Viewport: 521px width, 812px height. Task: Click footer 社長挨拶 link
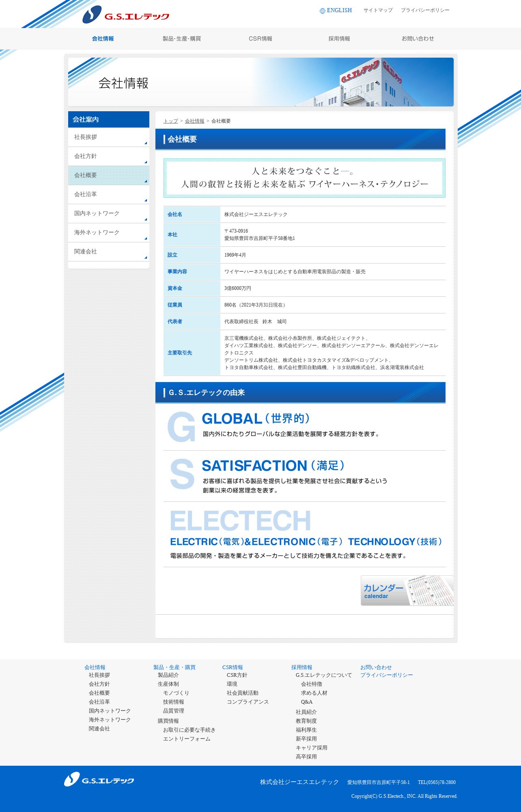[x=99, y=675]
